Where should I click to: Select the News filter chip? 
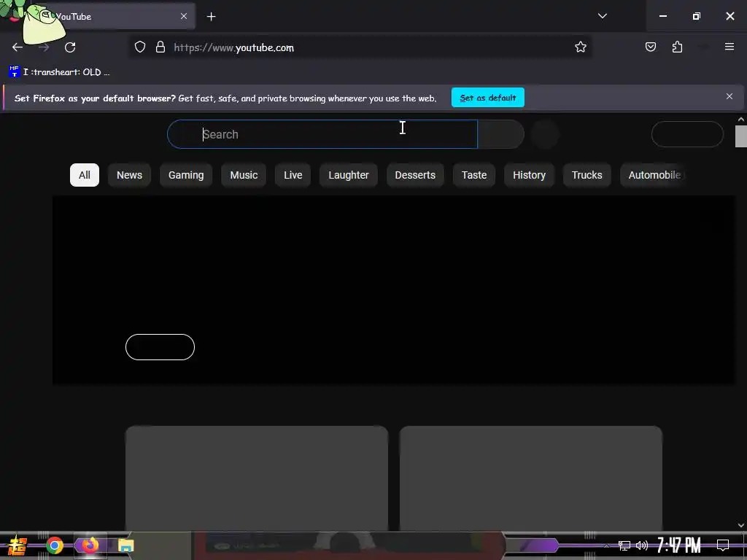pyautogui.click(x=129, y=175)
